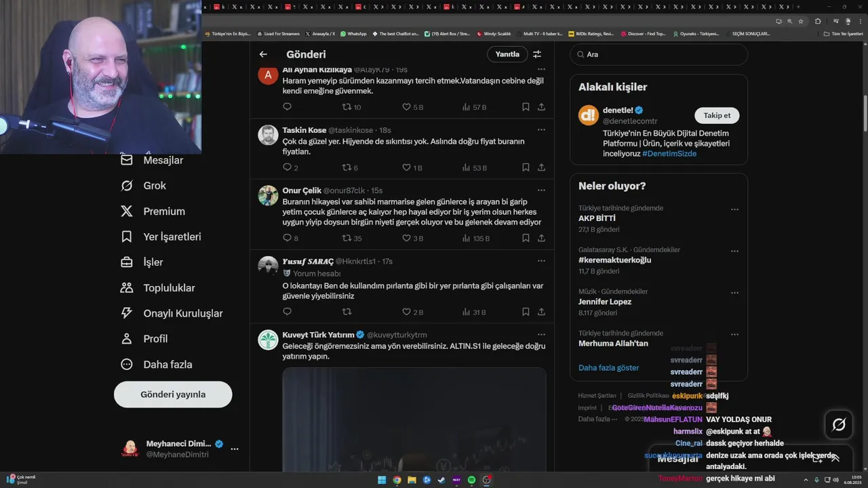Open Tüm Yer İşaretleri folder
This screenshot has height=488, width=868.
tap(843, 33)
